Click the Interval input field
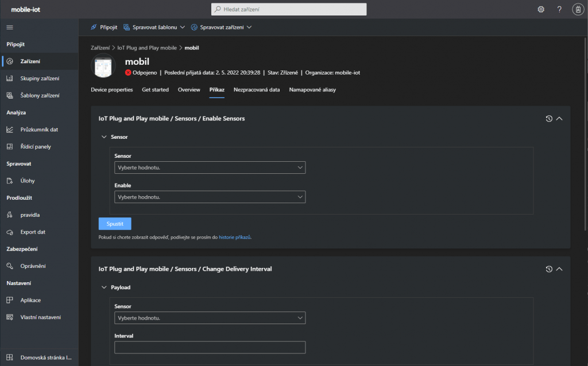This screenshot has height=366, width=588. tap(210, 348)
